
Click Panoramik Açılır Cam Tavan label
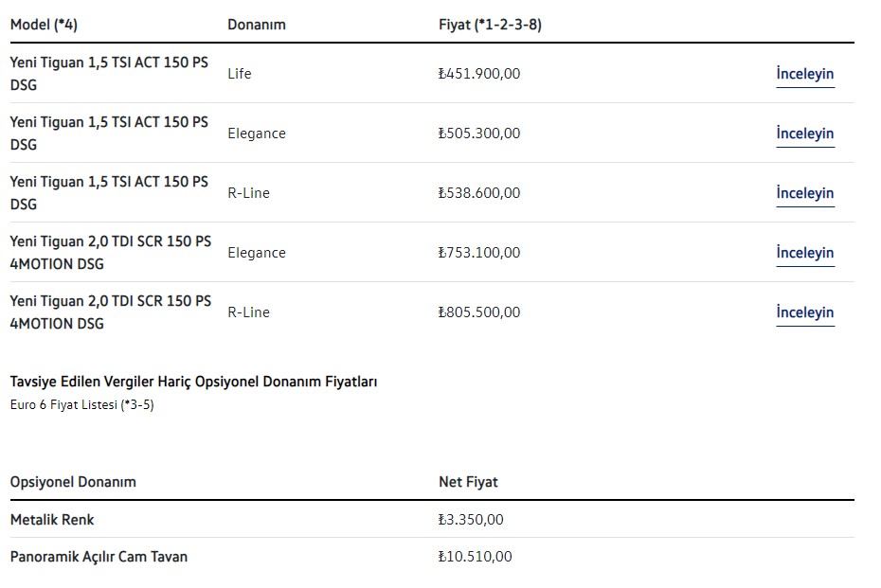point(99,557)
